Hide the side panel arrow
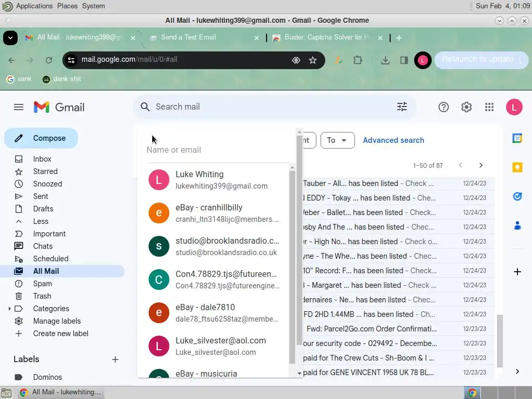The image size is (532, 399). [x=517, y=371]
